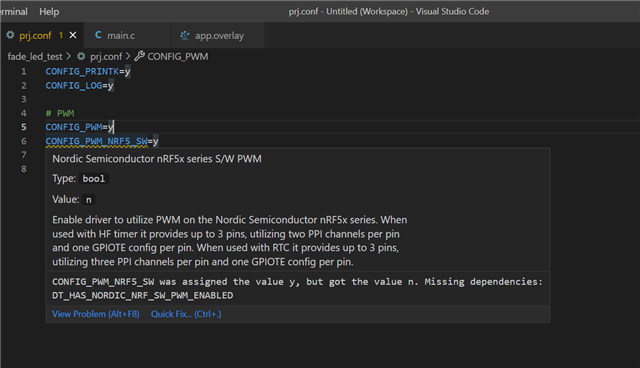Click line number 3 in the gutter
The image size is (640, 368).
click(24, 99)
